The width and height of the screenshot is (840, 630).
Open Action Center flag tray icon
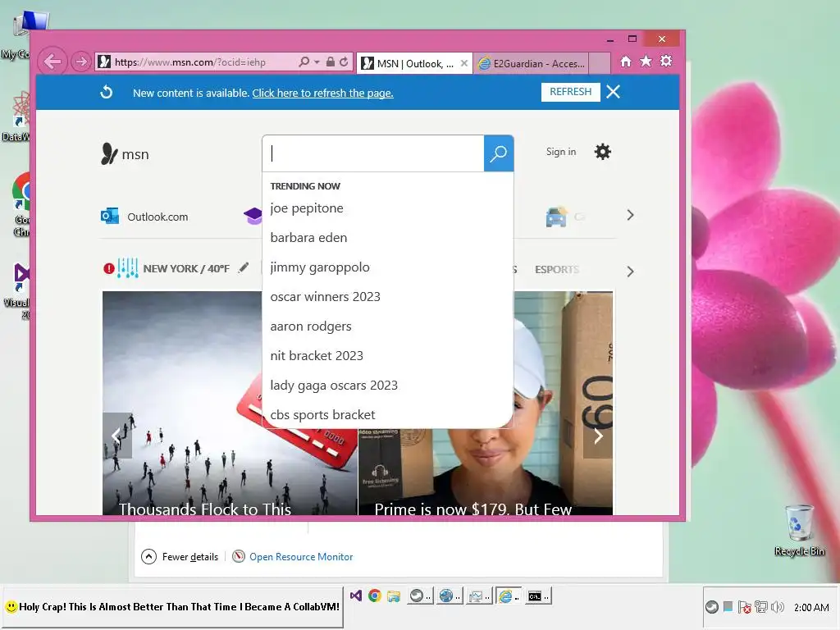(x=744, y=607)
